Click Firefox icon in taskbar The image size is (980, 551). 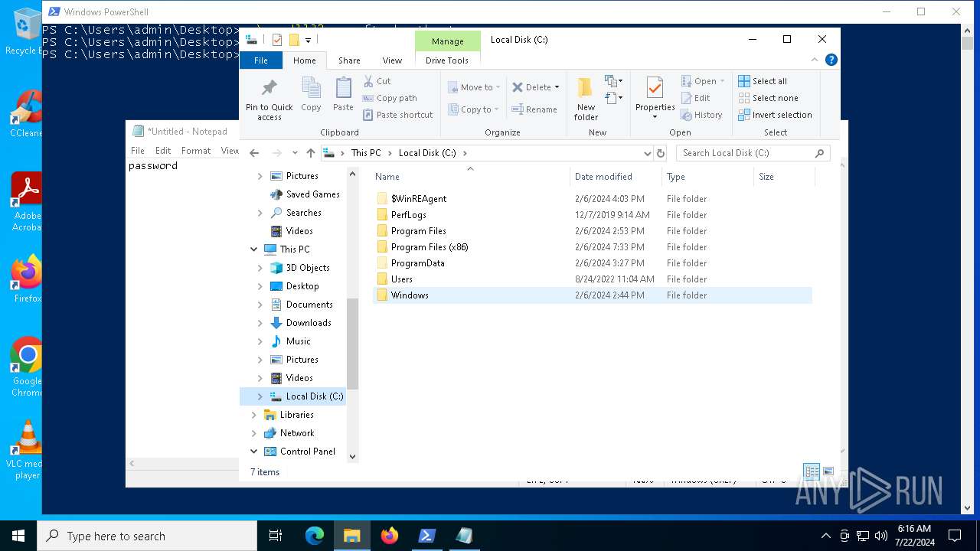(390, 536)
